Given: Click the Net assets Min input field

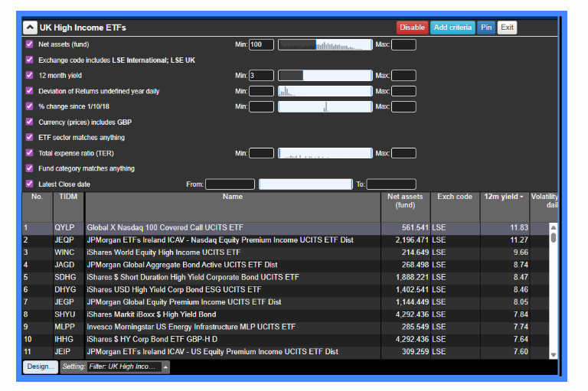Looking at the screenshot, I should click(261, 44).
